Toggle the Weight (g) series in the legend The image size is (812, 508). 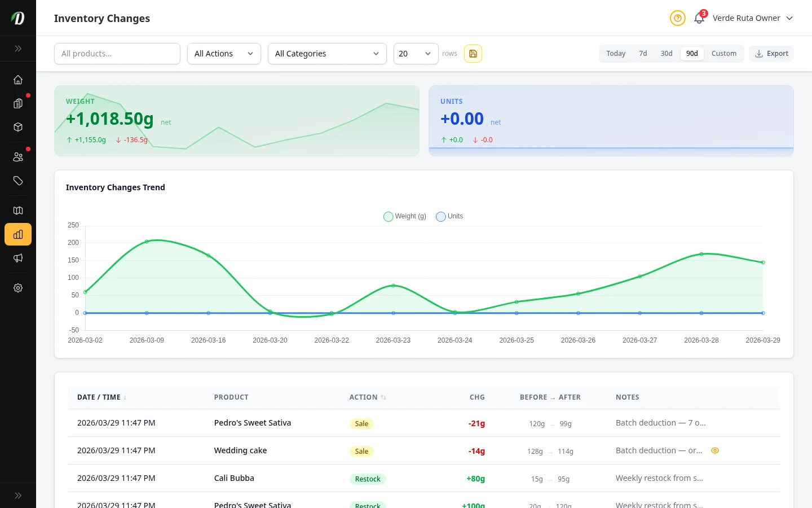click(x=404, y=216)
